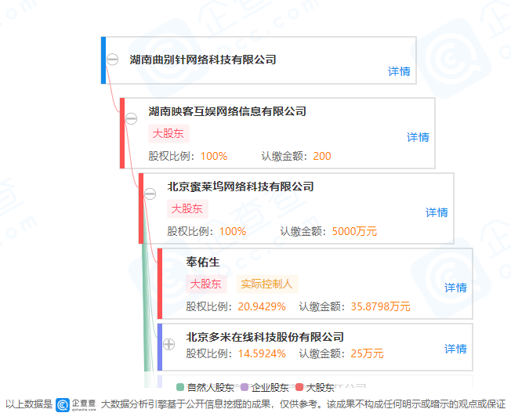Image resolution: width=511 pixels, height=420 pixels.
Task: Click 大股东 tag under 奉佑生
Action: pos(206,284)
